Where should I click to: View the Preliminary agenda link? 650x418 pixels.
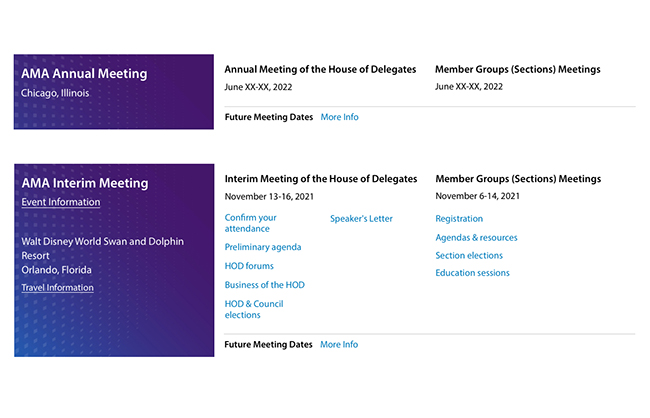262,247
